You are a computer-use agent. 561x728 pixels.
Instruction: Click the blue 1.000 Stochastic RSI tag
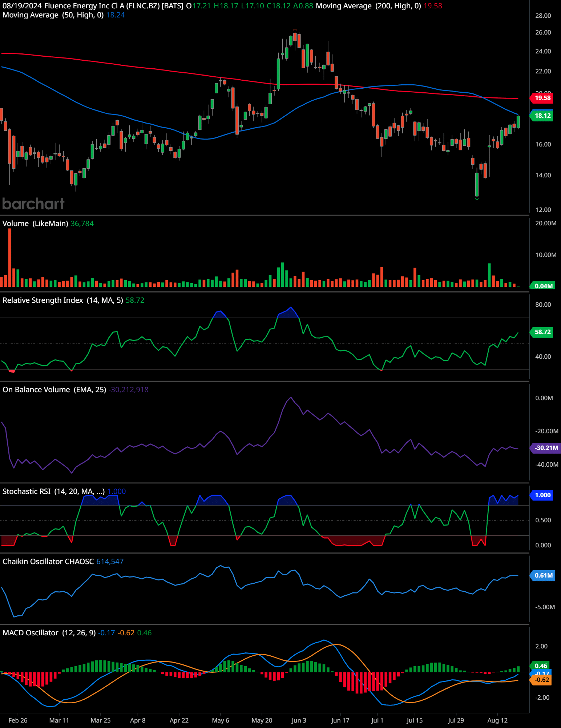(541, 495)
